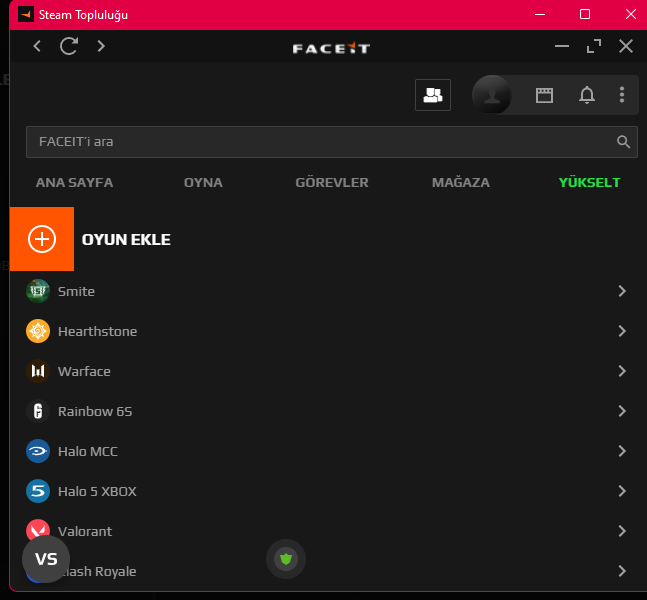The height and width of the screenshot is (600, 647).
Task: Click the orange plus add game icon
Action: click(42, 239)
